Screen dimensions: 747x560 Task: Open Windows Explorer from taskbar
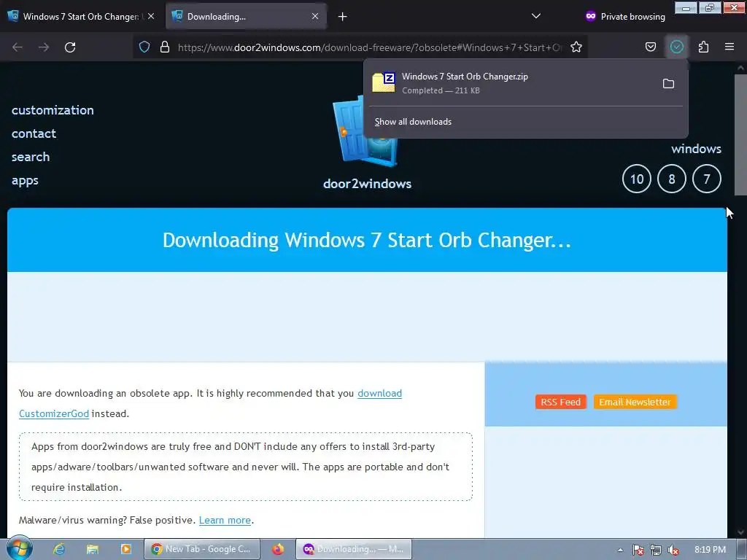93,549
